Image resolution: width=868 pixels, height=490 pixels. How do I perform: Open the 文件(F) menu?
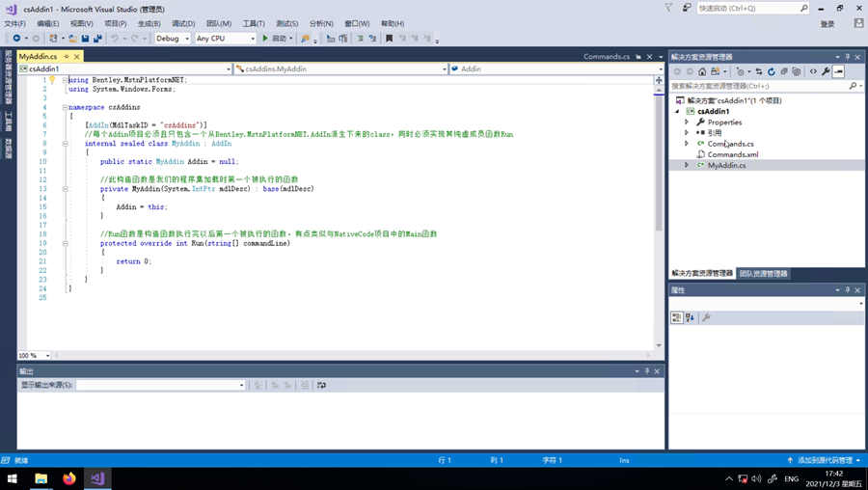[x=14, y=23]
